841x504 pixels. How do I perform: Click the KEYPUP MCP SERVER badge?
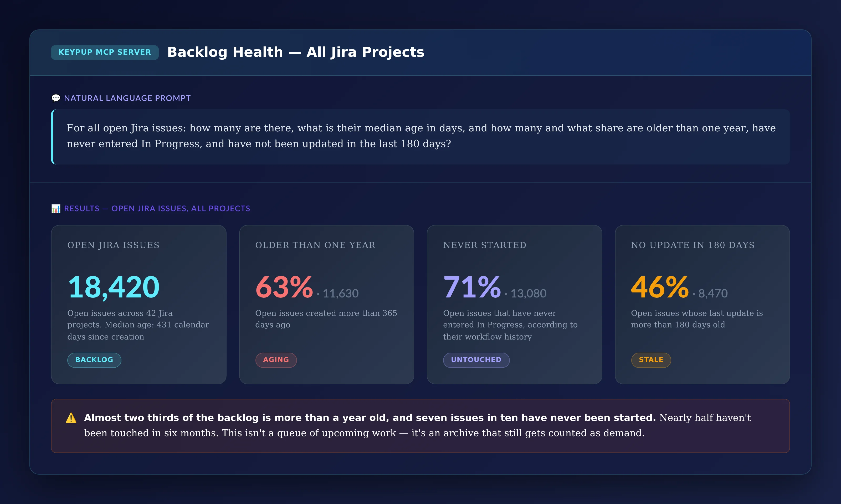[x=105, y=52]
